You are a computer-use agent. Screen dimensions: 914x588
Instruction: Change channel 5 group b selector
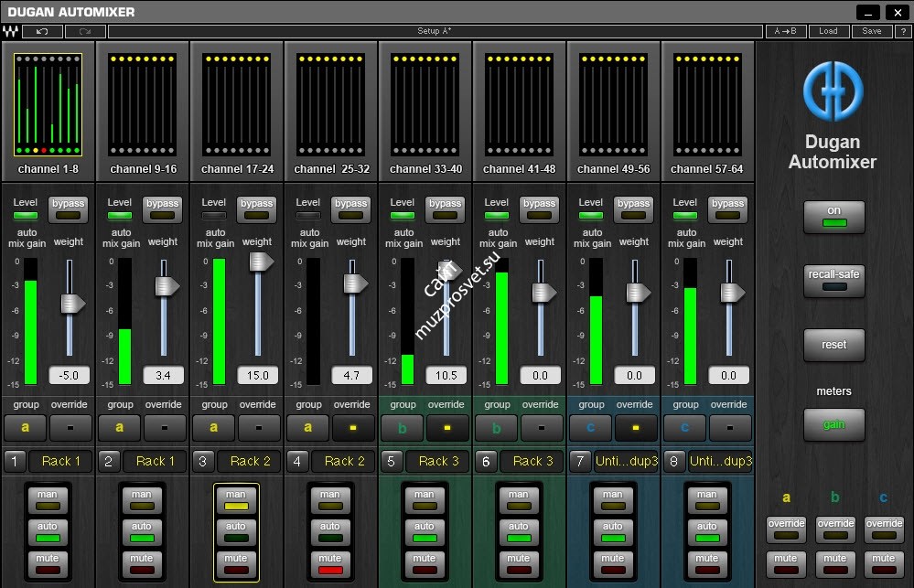[x=403, y=428]
